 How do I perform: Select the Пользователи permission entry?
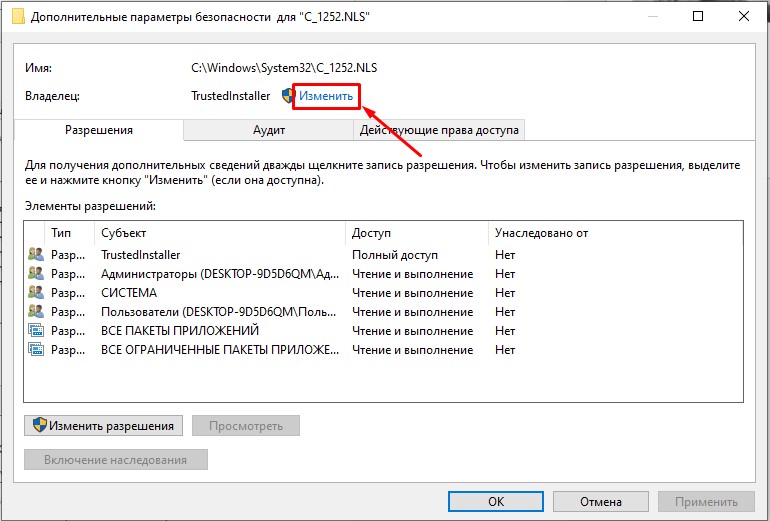383,312
